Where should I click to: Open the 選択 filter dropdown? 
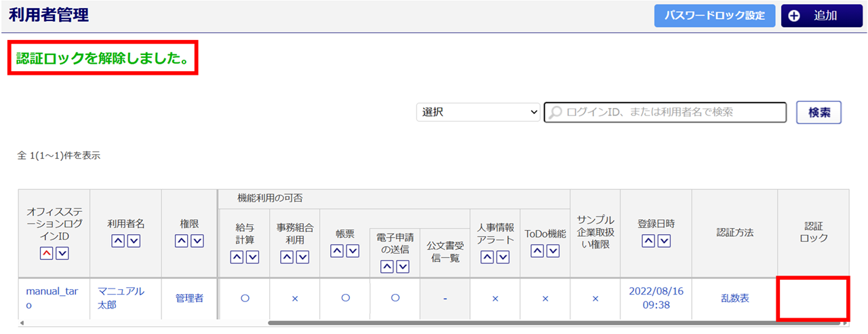478,113
